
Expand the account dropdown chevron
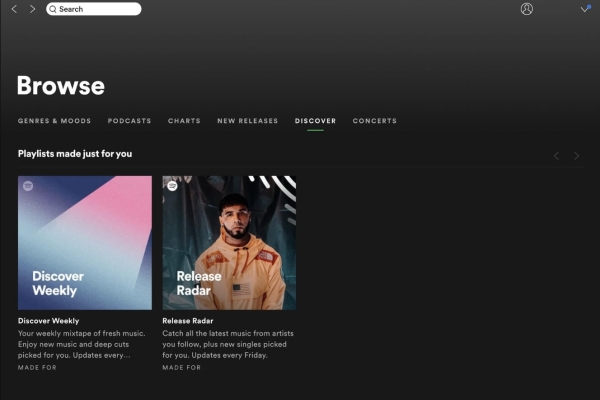tap(585, 8)
